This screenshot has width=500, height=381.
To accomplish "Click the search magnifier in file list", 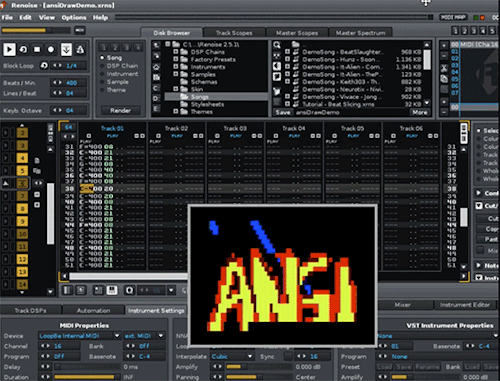I will pyautogui.click(x=277, y=45).
